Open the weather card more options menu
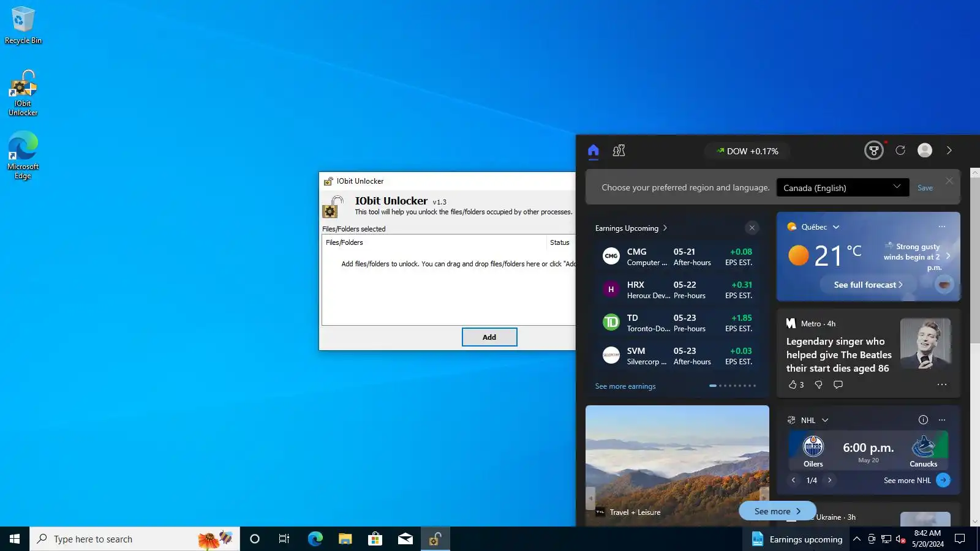Image resolution: width=980 pixels, height=551 pixels. (x=942, y=227)
